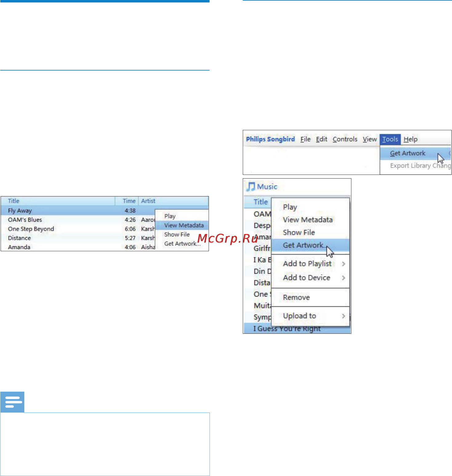Choose View Metadata in the large context menu
Image resolution: width=452 pixels, height=476 pixels.
tap(308, 220)
